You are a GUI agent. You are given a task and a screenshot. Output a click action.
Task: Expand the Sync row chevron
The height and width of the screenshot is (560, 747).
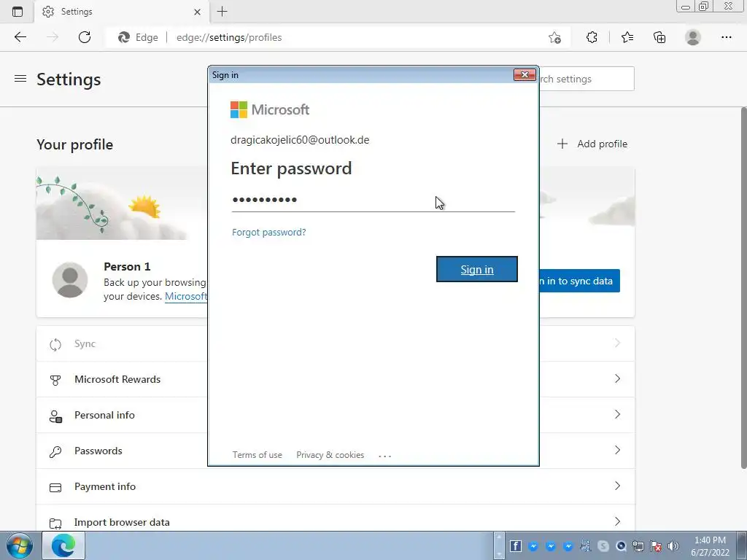pos(617,343)
